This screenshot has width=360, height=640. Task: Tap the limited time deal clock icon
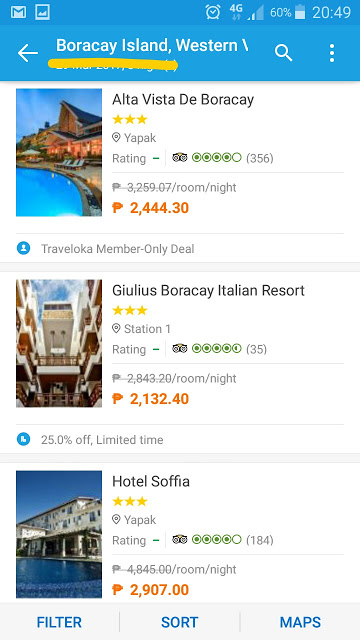(23, 439)
